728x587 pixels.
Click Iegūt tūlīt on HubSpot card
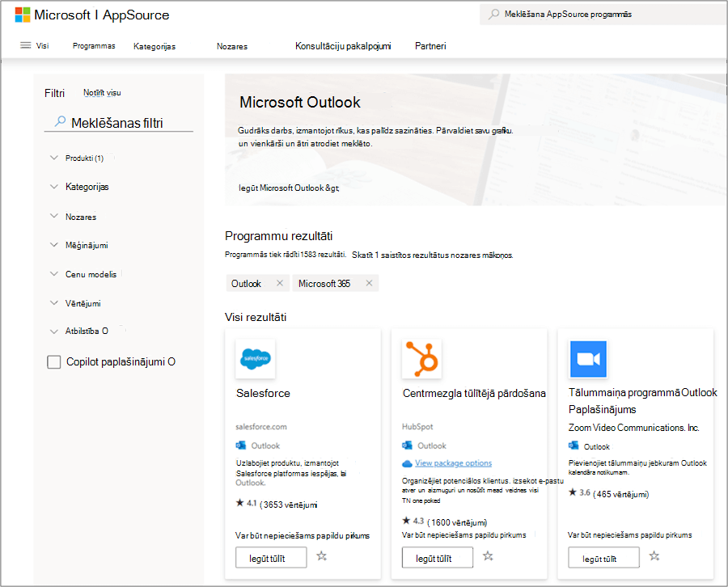pyautogui.click(x=438, y=557)
